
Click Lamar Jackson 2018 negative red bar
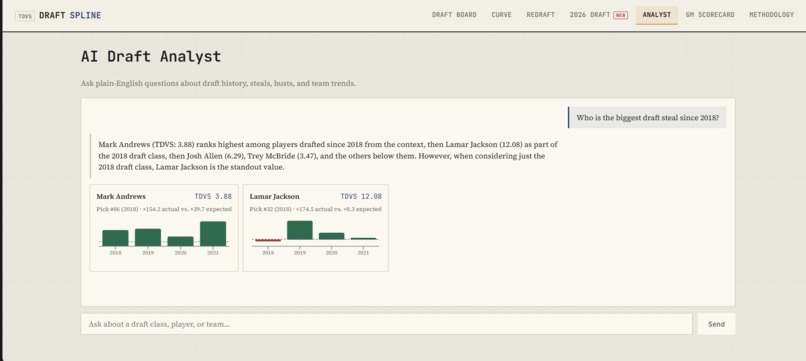(x=268, y=240)
